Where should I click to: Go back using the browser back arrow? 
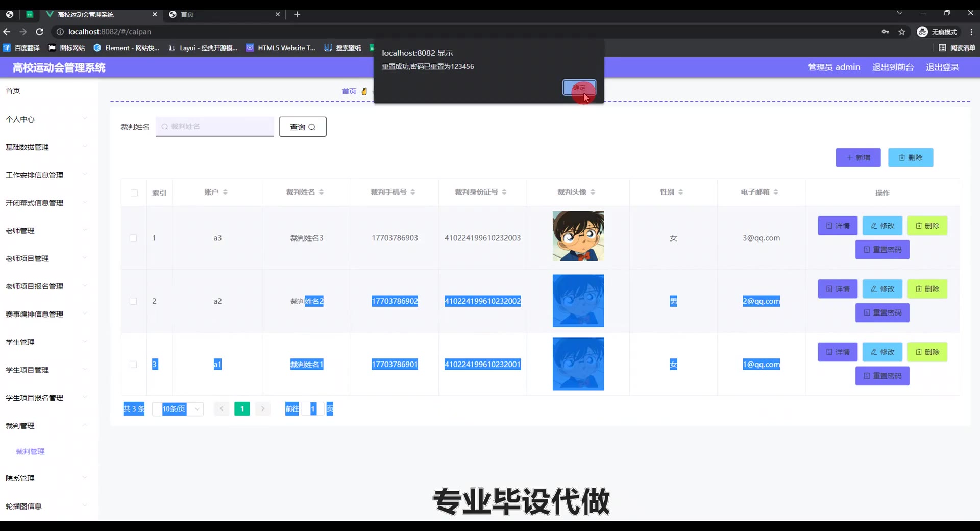coord(7,32)
